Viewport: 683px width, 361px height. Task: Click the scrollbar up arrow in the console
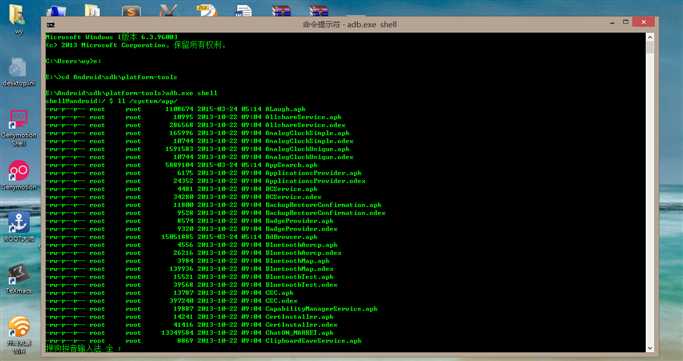coord(650,37)
